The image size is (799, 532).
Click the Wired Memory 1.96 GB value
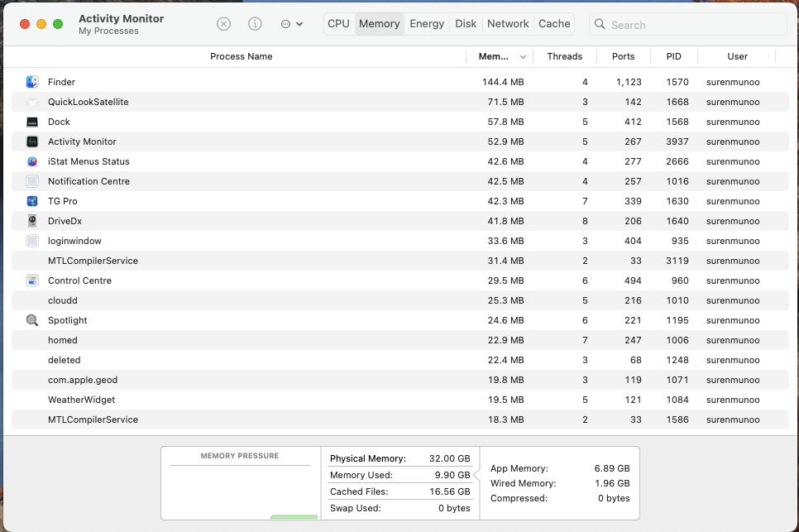(x=612, y=483)
